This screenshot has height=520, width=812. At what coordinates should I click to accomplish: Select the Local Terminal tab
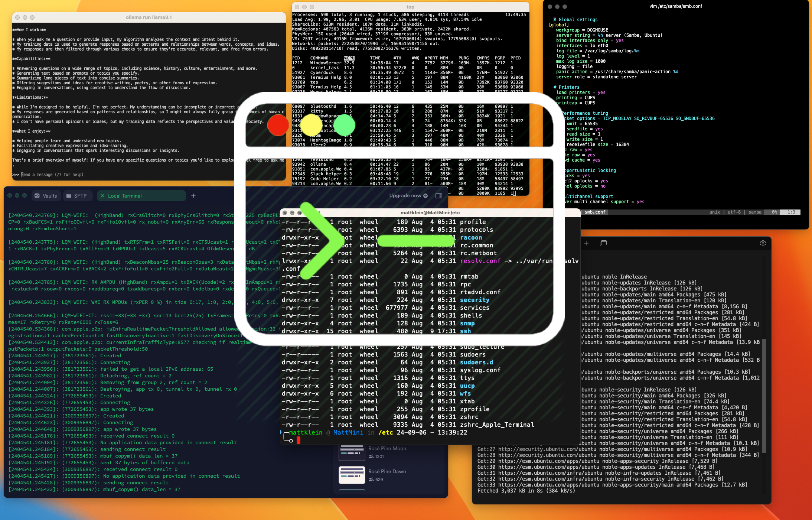pyautogui.click(x=125, y=196)
